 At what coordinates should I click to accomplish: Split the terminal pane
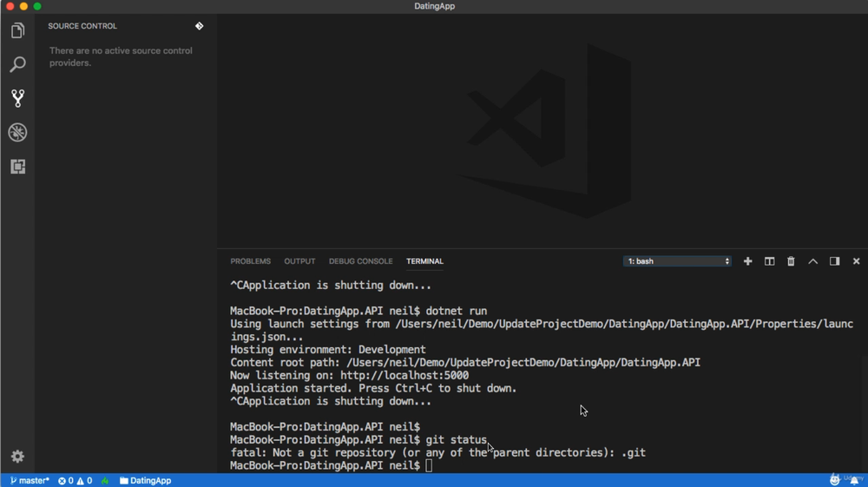(x=769, y=261)
